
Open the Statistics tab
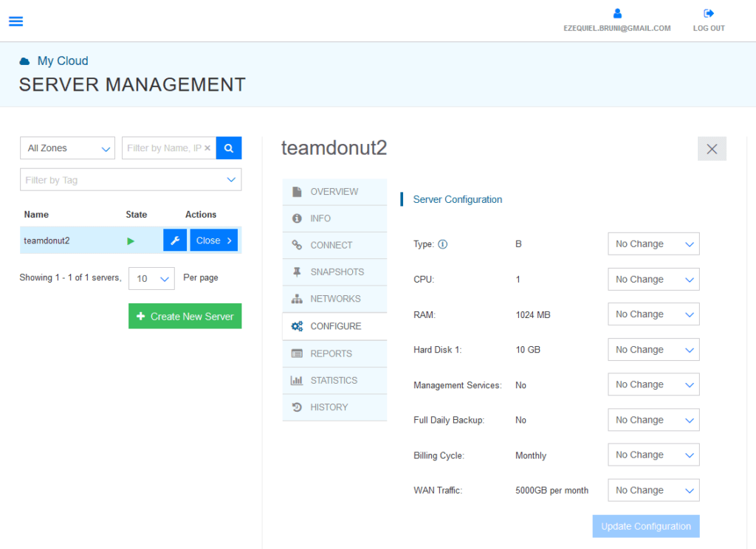(x=334, y=381)
